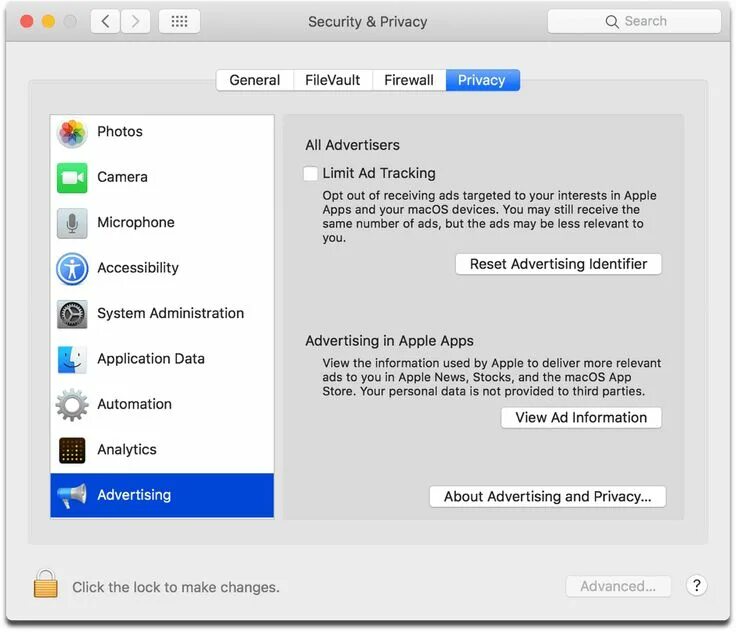Close window with red button

[27, 22]
